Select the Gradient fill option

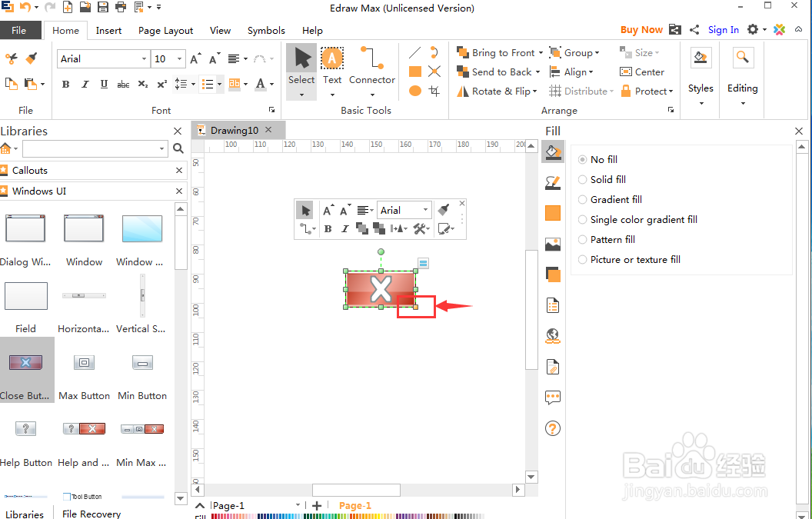(x=610, y=199)
